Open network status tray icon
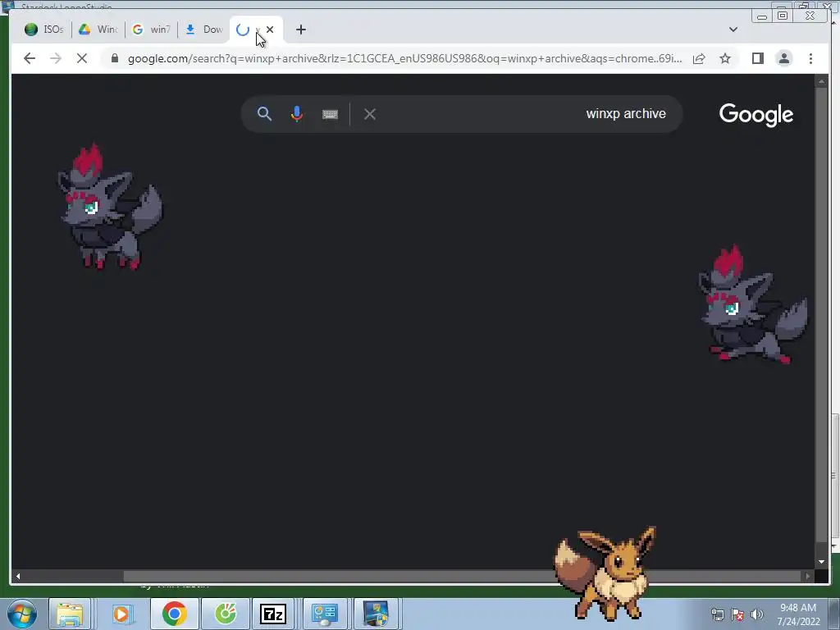 717,614
